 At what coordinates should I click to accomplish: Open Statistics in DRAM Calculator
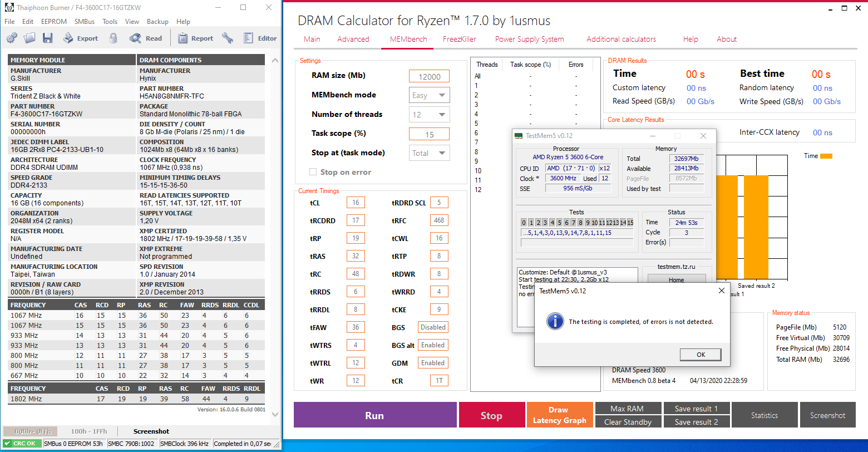pos(765,415)
